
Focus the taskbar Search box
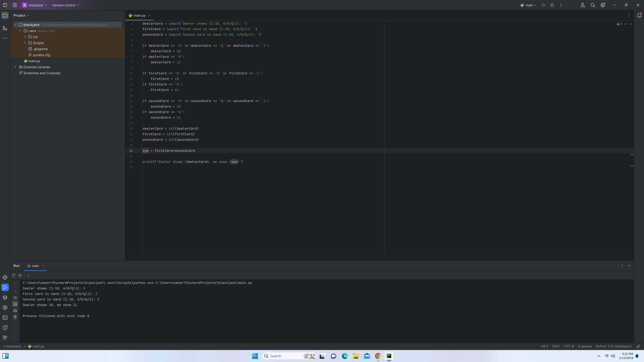289,356
